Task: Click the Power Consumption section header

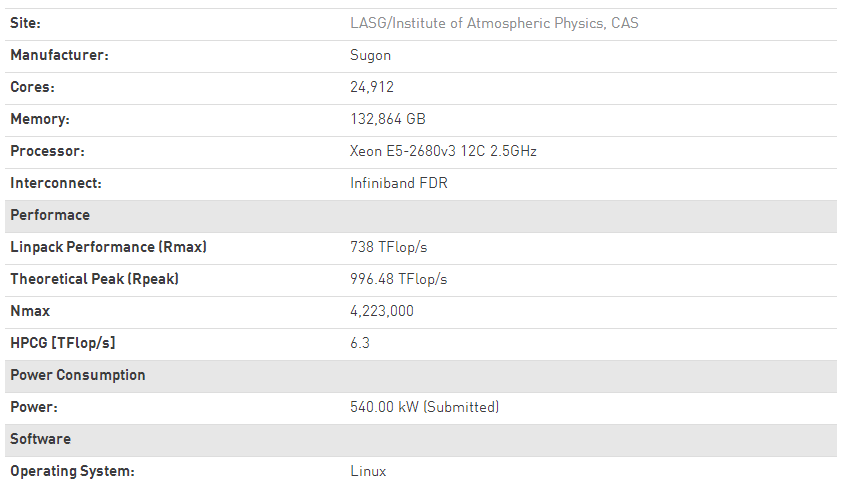Action: coord(78,375)
